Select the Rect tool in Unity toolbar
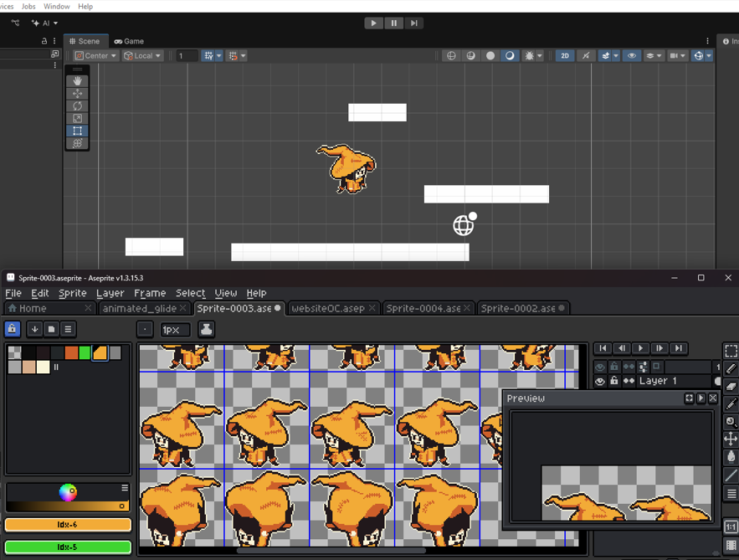Image resolution: width=739 pixels, height=560 pixels. (x=77, y=131)
